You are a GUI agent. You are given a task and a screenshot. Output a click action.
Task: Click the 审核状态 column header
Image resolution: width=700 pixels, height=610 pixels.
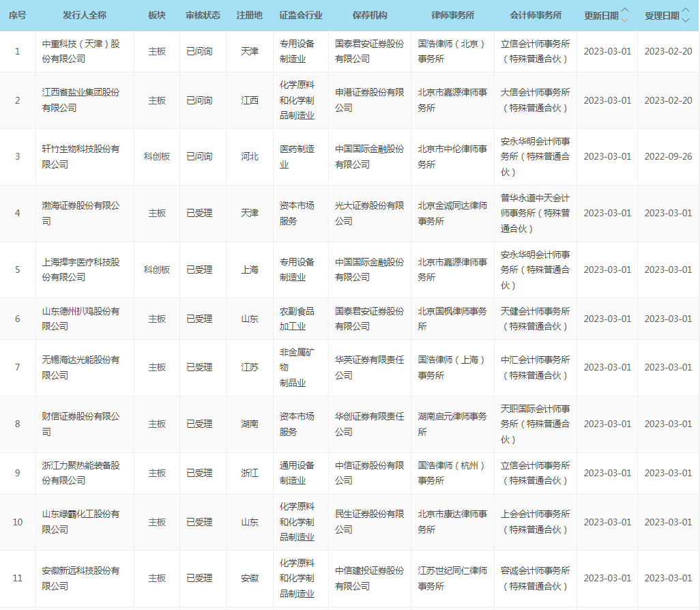[203, 15]
